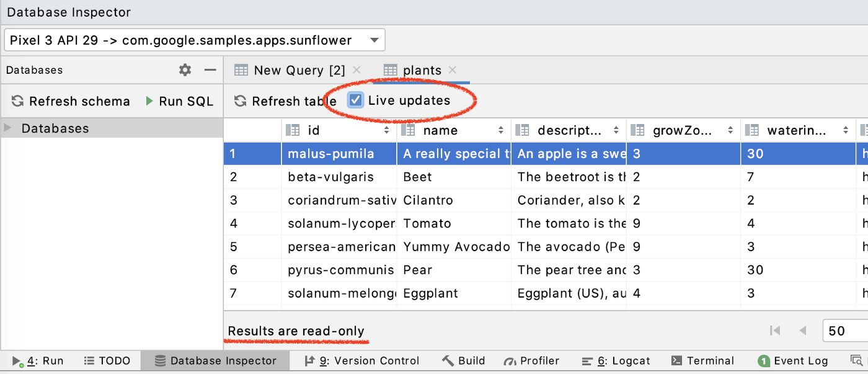Screen dimensions: 868x374
Task: Click the Yummy Avocado name cell
Action: point(454,247)
